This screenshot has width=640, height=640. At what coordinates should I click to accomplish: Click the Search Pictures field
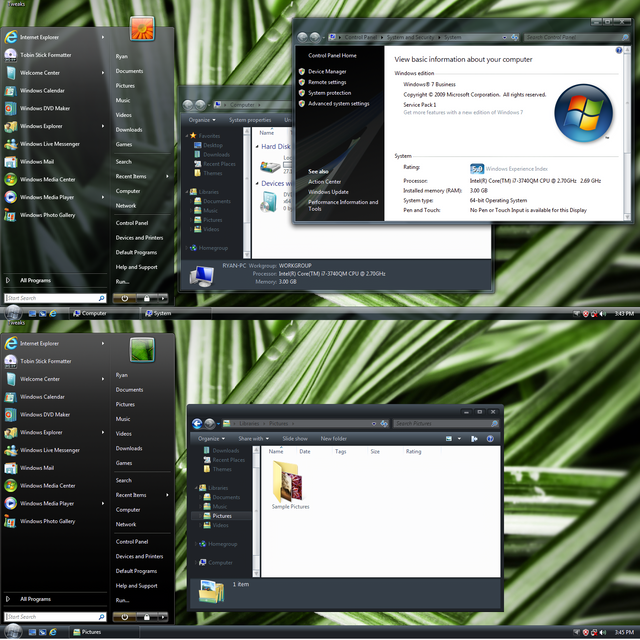tap(446, 424)
